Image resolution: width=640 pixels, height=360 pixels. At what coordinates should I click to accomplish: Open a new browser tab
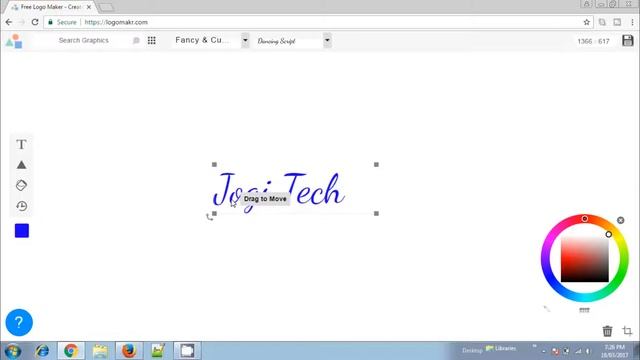[x=106, y=7]
